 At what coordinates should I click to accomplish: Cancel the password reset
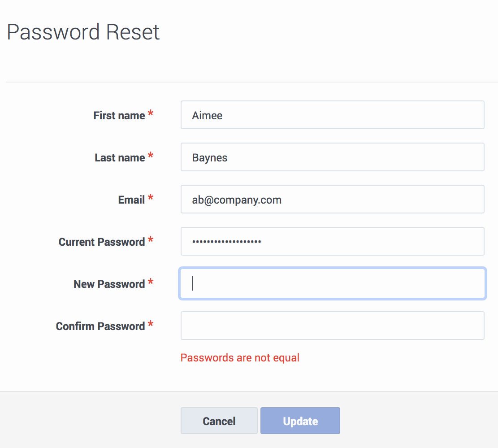coord(219,421)
